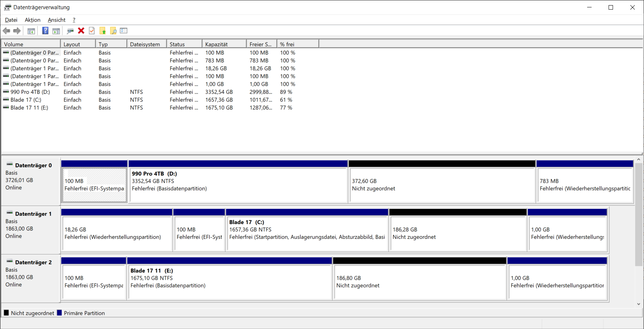The image size is (644, 329).
Task: Click the Back arrow in toolbar
Action: [x=7, y=31]
